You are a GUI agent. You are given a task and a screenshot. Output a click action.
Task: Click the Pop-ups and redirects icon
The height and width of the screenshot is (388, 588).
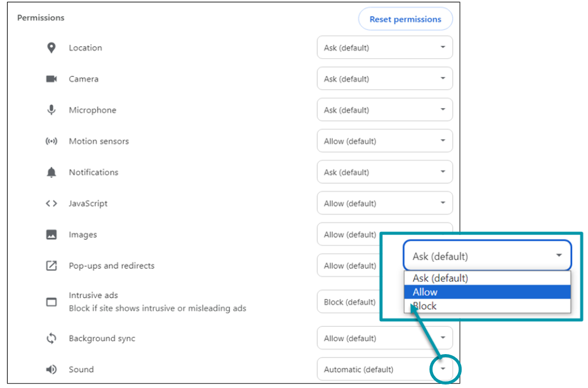click(51, 265)
